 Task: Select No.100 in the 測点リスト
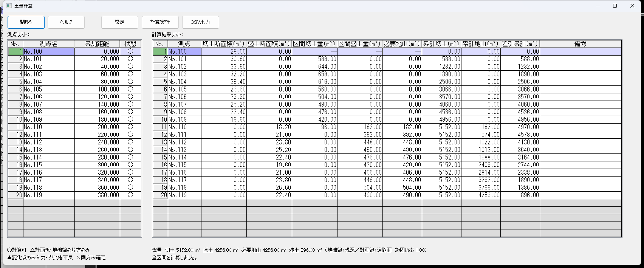point(49,51)
